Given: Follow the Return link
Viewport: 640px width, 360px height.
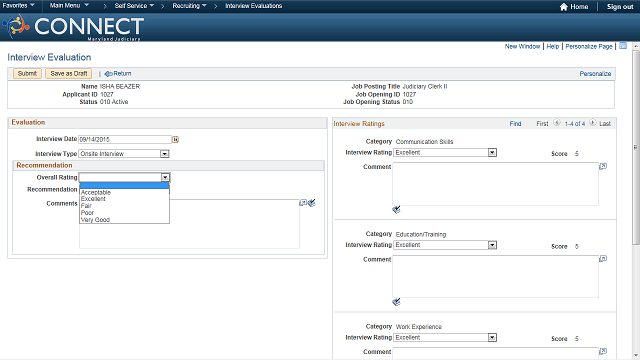Looking at the screenshot, I should [118, 73].
